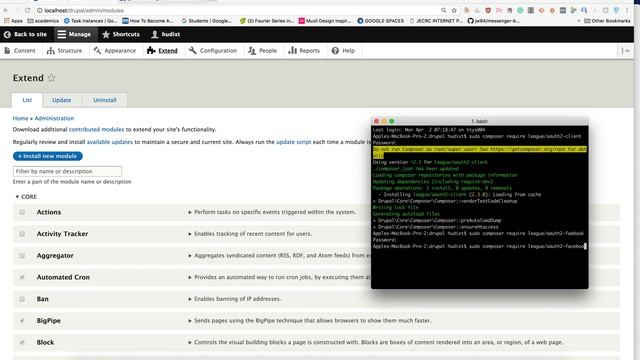The height and width of the screenshot is (360, 640).
Task: Click the browser back arrow
Action: point(6,10)
